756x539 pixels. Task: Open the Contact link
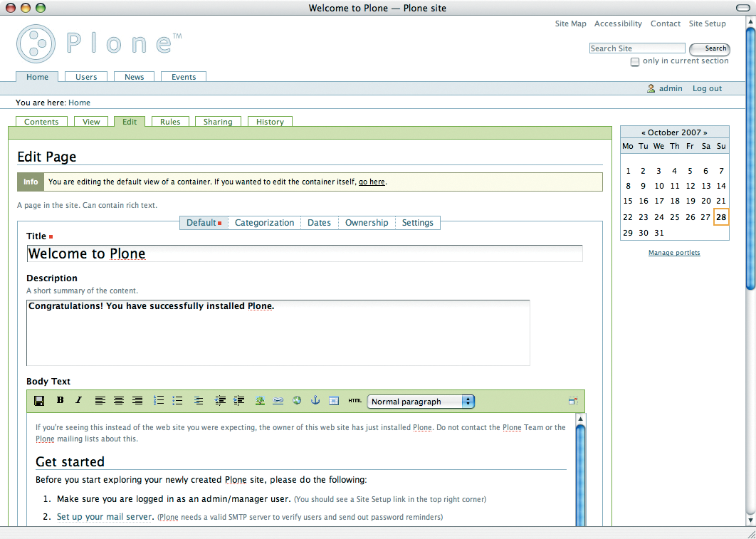point(666,23)
